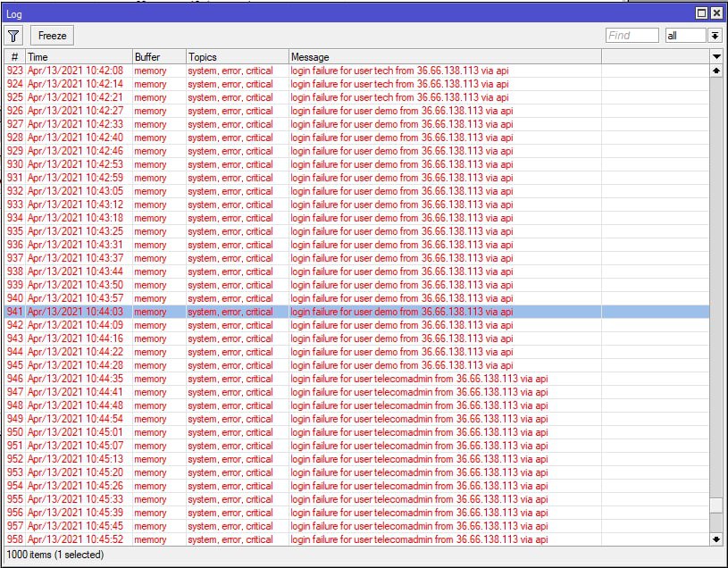Sort by the Time column header
Viewport: 728px width, 568px height.
point(79,56)
